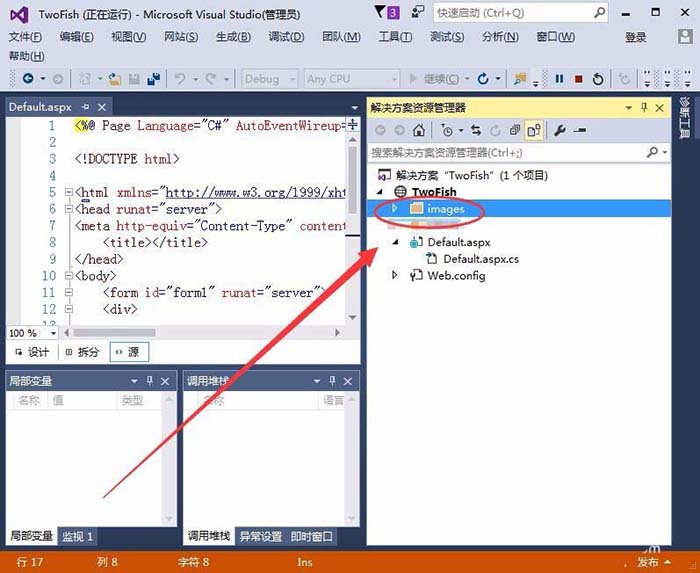This screenshot has width=700, height=573.
Task: Click the Navigate Backward toolbar icon
Action: pos(28,79)
